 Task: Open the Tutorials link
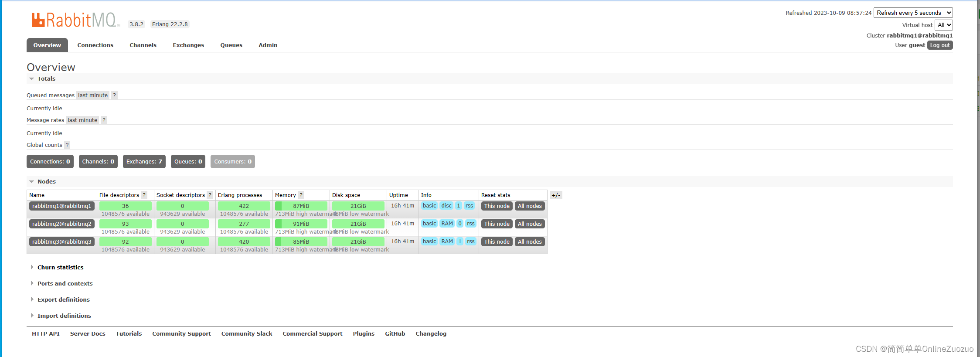[129, 333]
